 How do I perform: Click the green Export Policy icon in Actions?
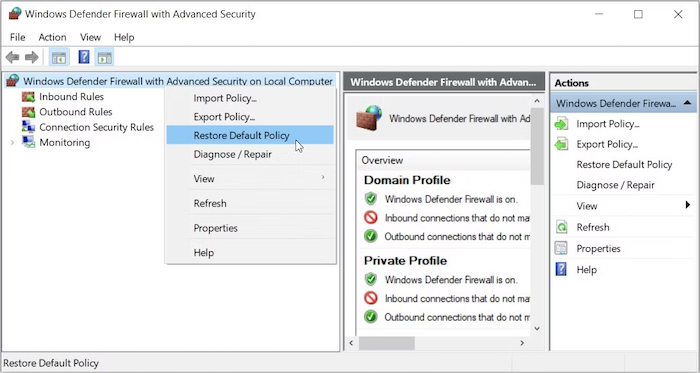tap(561, 144)
